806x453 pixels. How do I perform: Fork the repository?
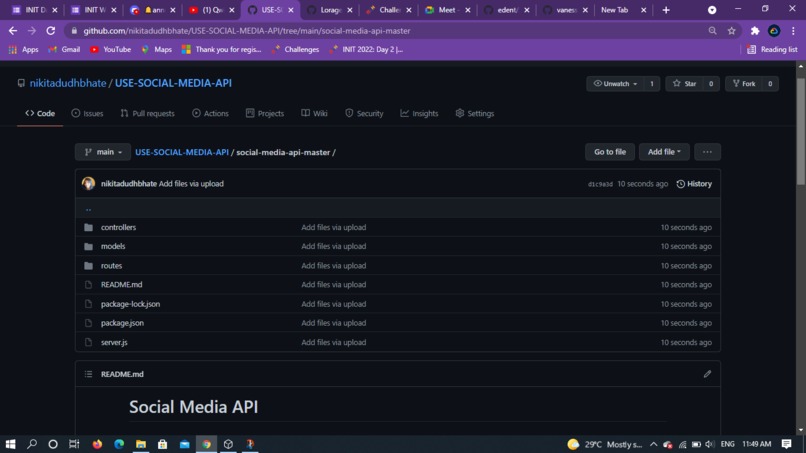(744, 83)
